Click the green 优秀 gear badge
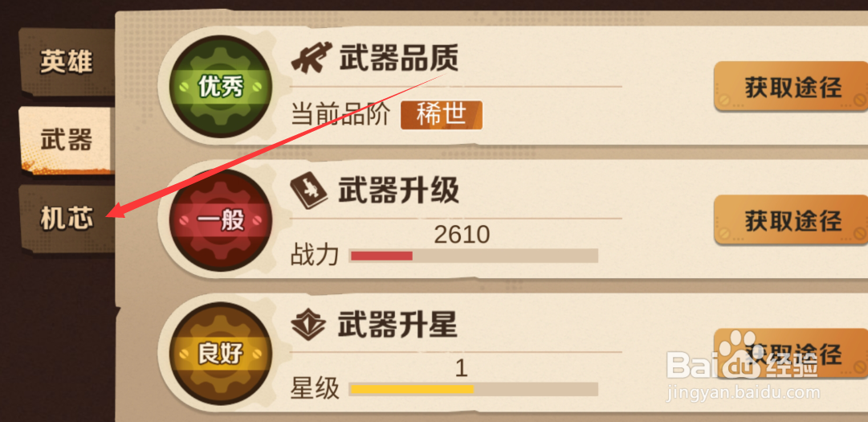 [x=221, y=87]
